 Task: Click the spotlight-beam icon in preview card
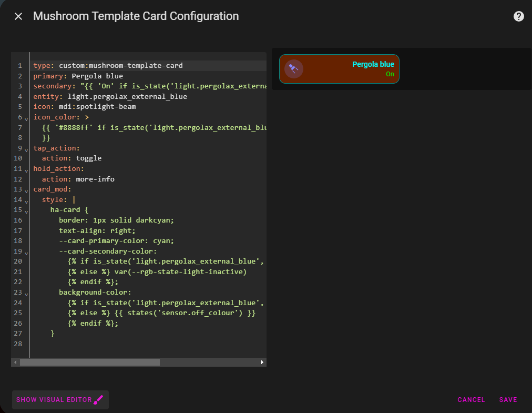coord(293,69)
